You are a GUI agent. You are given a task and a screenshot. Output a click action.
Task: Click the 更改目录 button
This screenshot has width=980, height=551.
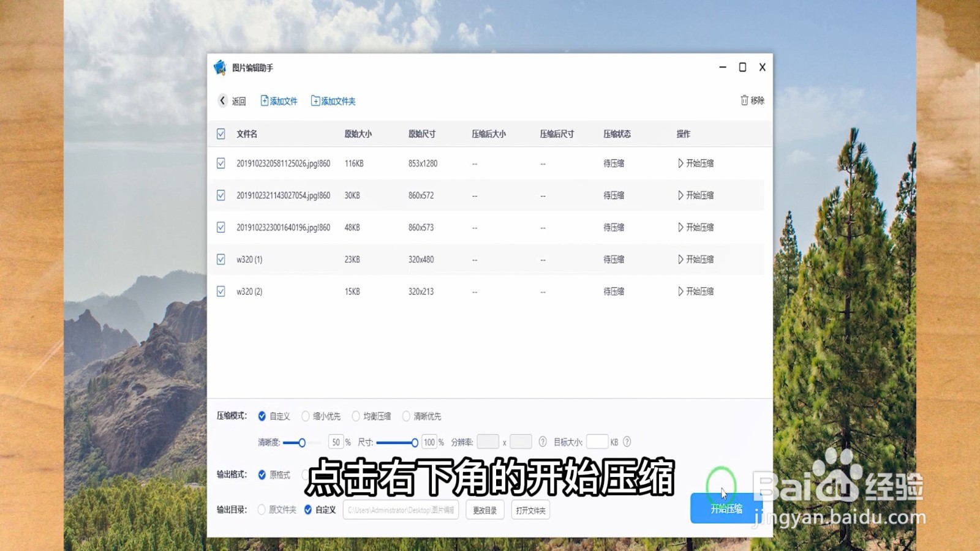484,509
